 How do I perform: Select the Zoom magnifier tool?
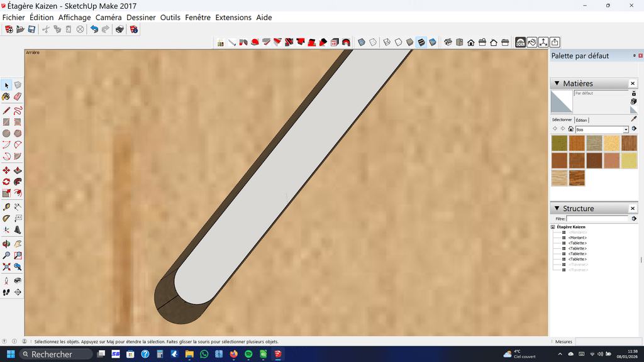coord(6,255)
